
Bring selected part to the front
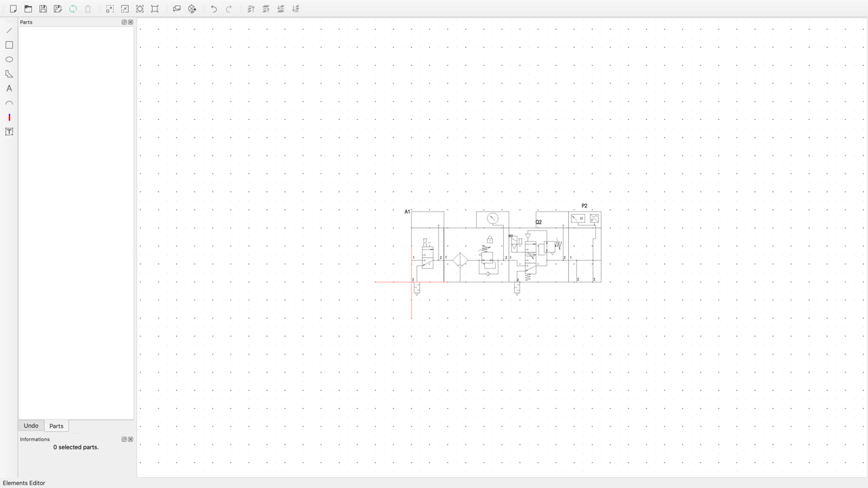coord(251,9)
